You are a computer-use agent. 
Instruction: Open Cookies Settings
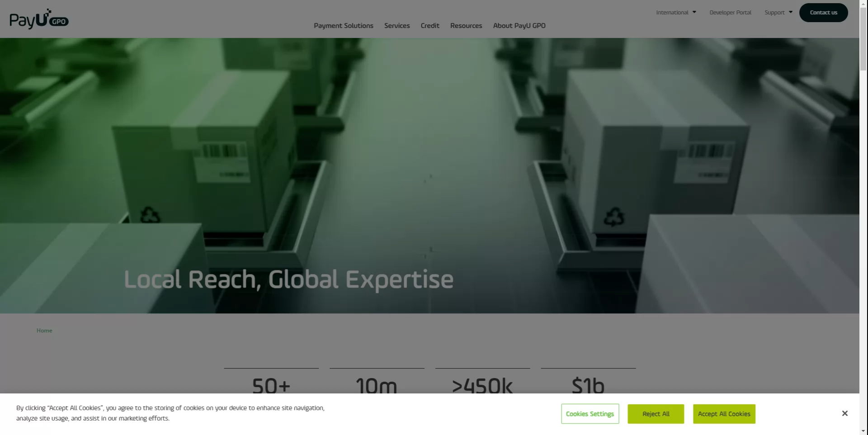(590, 414)
